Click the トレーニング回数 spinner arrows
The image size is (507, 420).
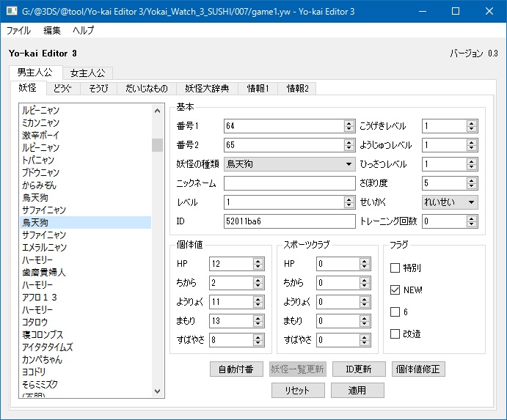tap(472, 221)
